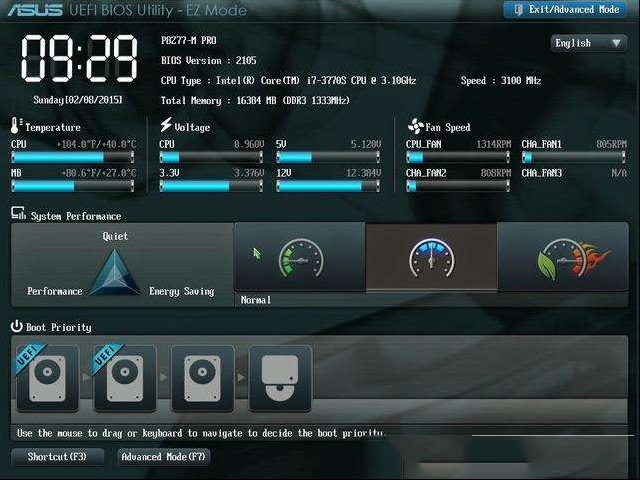Click the CPU temperature bar
Screen dimensions: 640x480
[73, 157]
